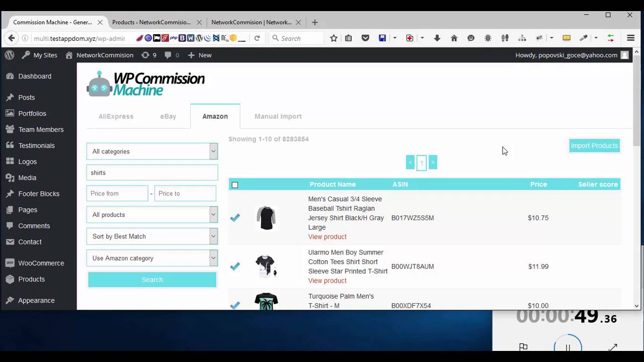
Task: Click NetworkCommision site name in admin bar
Action: click(x=100, y=55)
